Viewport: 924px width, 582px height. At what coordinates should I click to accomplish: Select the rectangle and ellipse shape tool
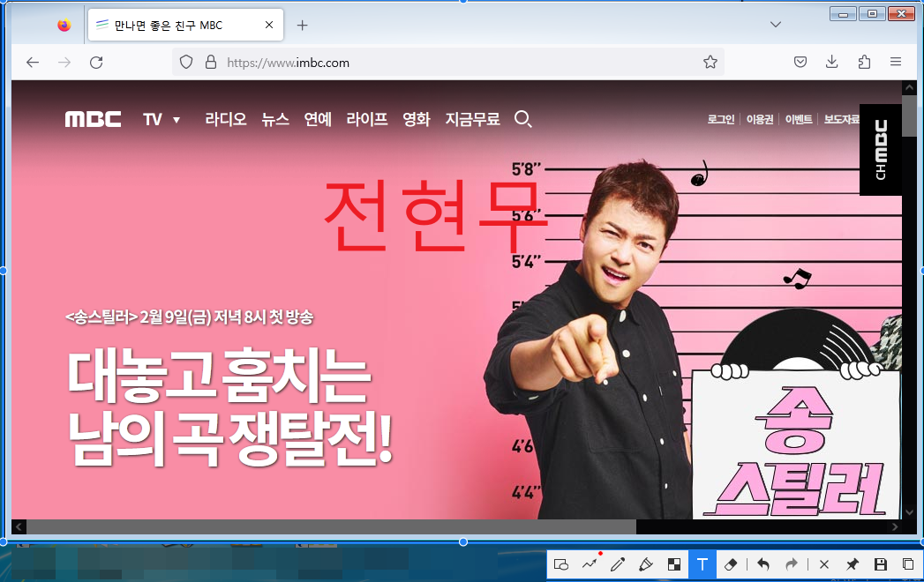[x=561, y=564]
